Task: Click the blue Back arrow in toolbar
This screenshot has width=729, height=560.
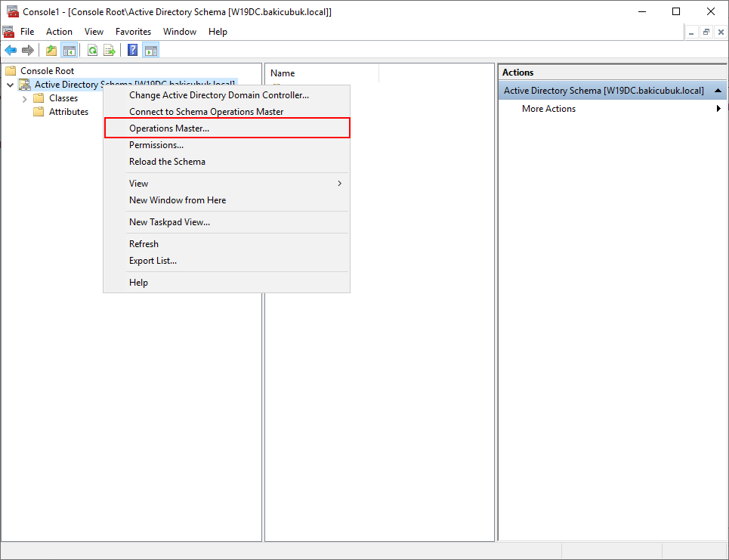Action: click(11, 50)
